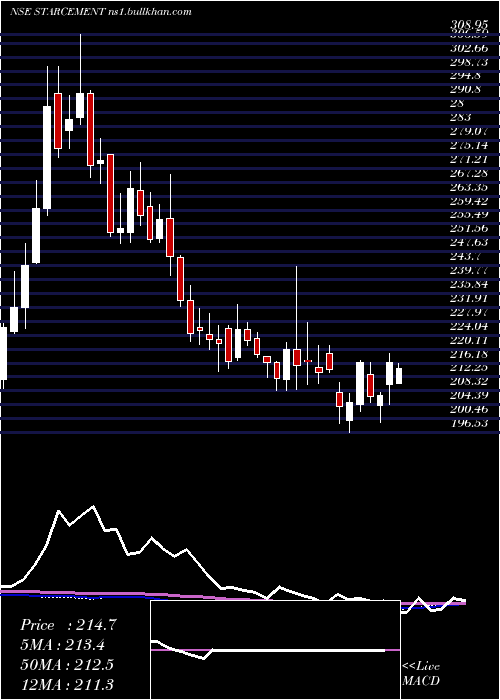Click the 255.49 price axis label
The width and height of the screenshot is (500, 700).
pos(469,215)
